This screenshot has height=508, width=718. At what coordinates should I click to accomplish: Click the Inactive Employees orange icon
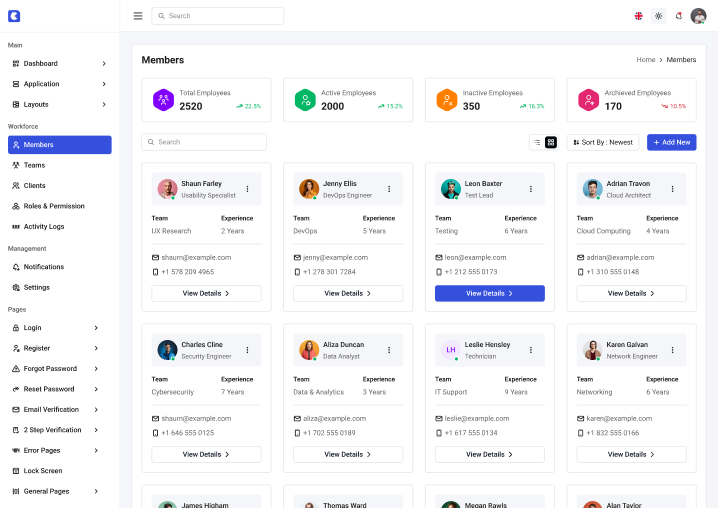(447, 100)
